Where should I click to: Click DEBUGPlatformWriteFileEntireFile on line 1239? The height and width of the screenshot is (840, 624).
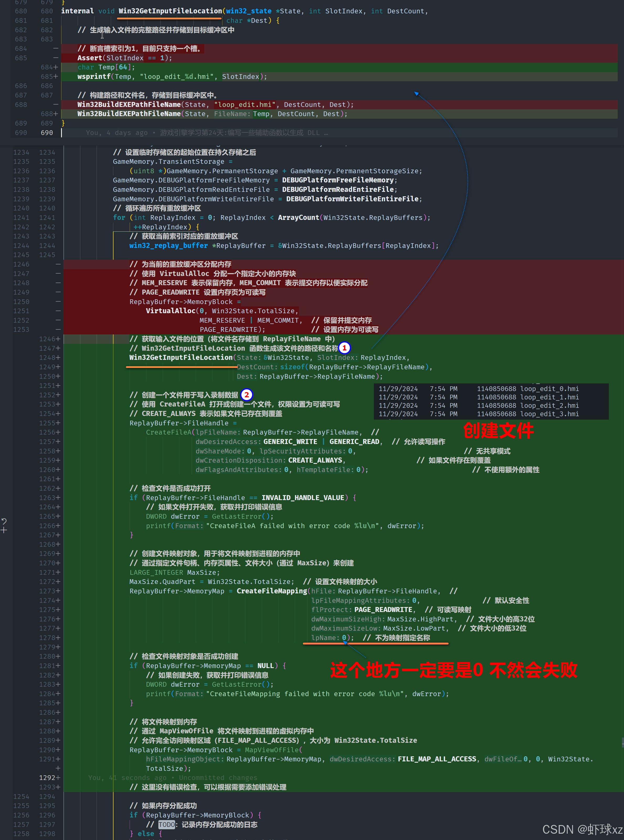tap(352, 199)
